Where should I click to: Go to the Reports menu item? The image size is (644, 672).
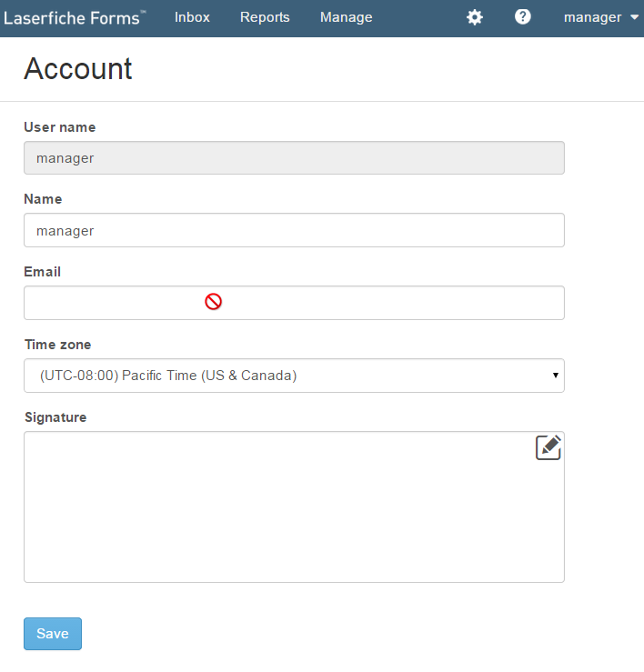[x=265, y=17]
